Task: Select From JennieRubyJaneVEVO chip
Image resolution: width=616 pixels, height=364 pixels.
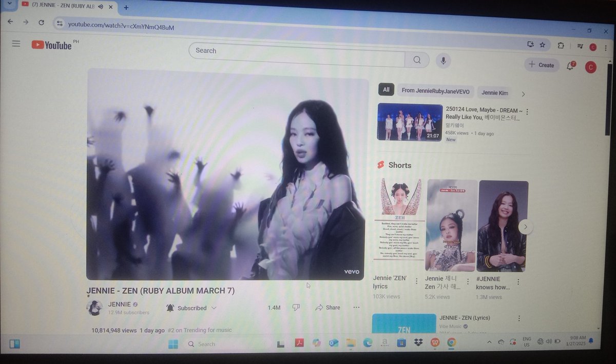Action: (435, 91)
